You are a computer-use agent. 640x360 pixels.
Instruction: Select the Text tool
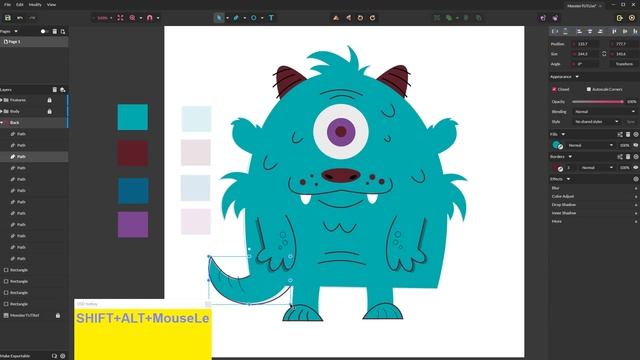click(271, 18)
